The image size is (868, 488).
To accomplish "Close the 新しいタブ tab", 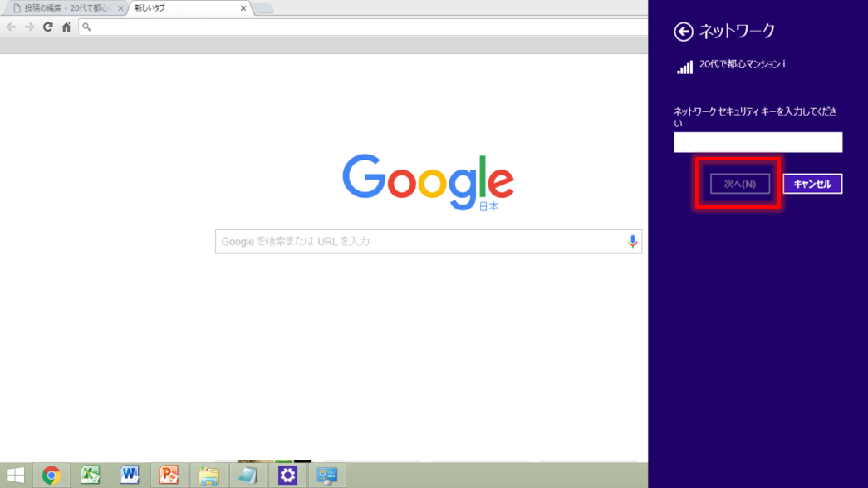I will [243, 8].
